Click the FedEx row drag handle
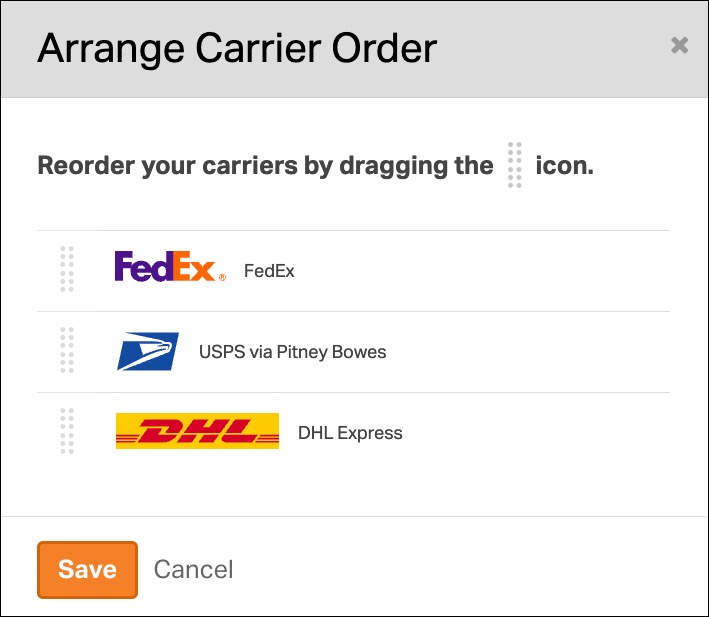The height and width of the screenshot is (617, 709). tap(67, 270)
